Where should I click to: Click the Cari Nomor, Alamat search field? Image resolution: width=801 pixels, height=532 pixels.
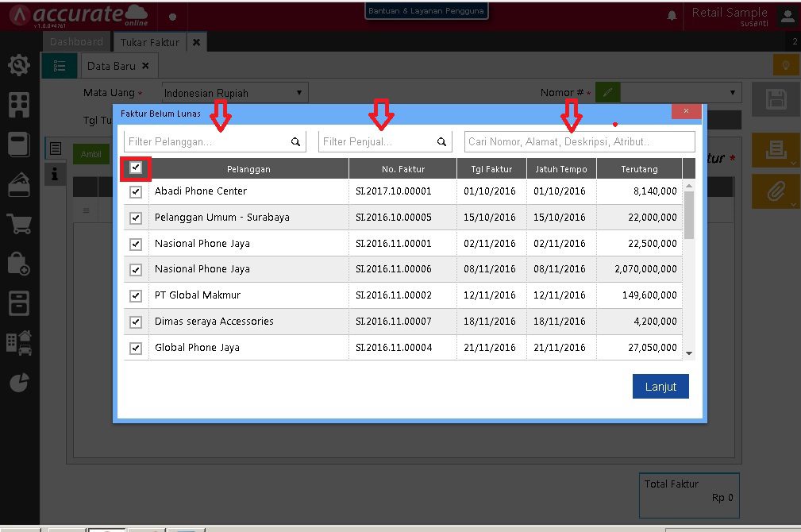coord(580,141)
